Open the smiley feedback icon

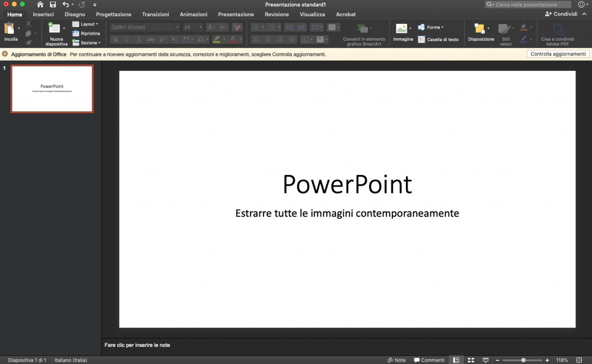[x=581, y=5]
